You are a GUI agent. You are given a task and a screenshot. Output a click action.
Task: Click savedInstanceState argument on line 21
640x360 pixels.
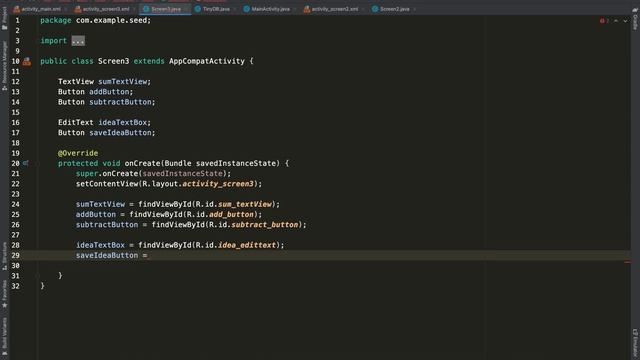182,173
